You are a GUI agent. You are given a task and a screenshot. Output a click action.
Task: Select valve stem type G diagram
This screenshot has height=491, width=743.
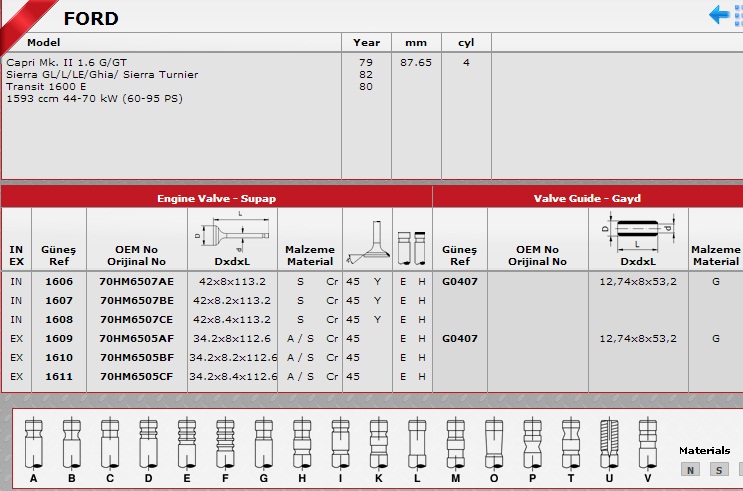point(263,444)
